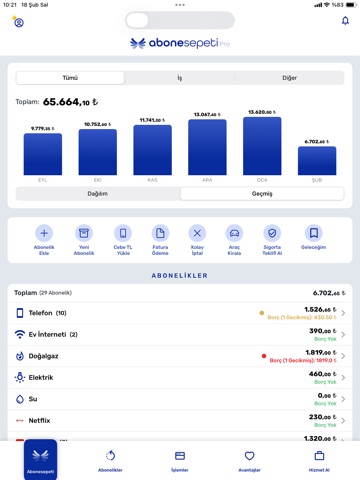
Task: Open the Doğalgaz category label
Action: click(x=43, y=356)
